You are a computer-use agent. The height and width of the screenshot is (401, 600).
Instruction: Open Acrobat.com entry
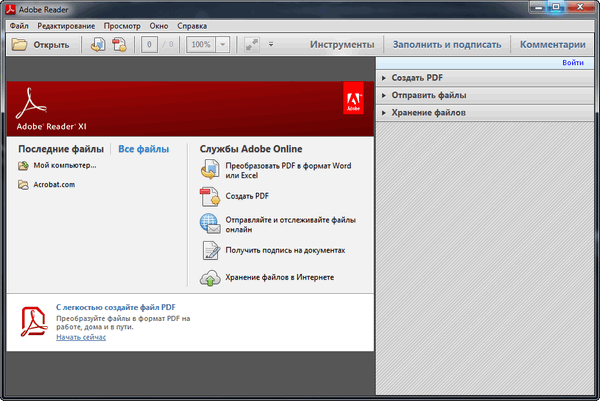click(54, 185)
